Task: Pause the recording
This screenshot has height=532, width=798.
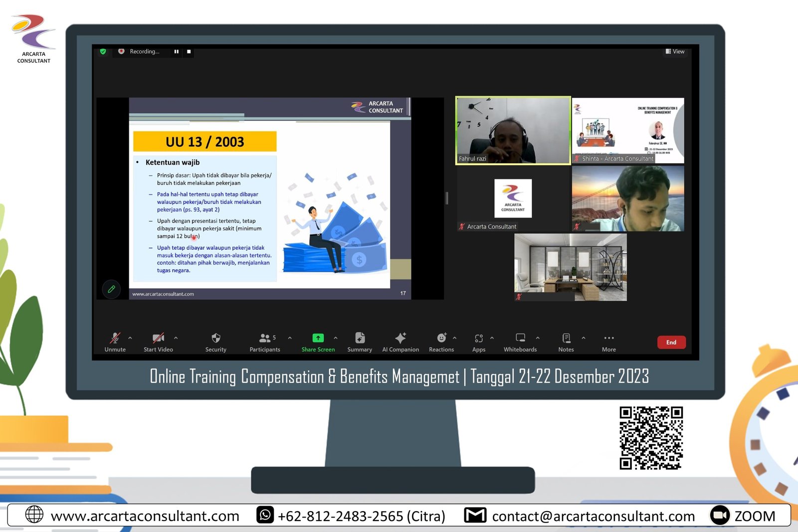Action: (176, 51)
